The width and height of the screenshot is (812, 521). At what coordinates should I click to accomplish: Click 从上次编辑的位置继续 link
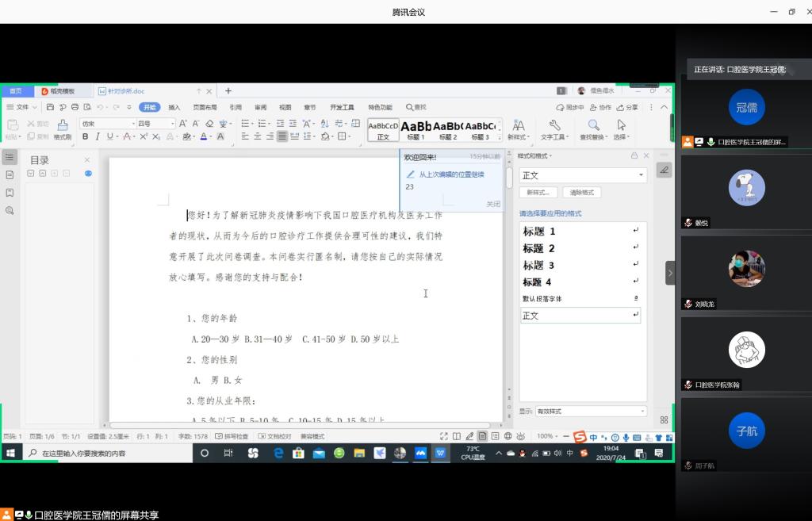451,174
